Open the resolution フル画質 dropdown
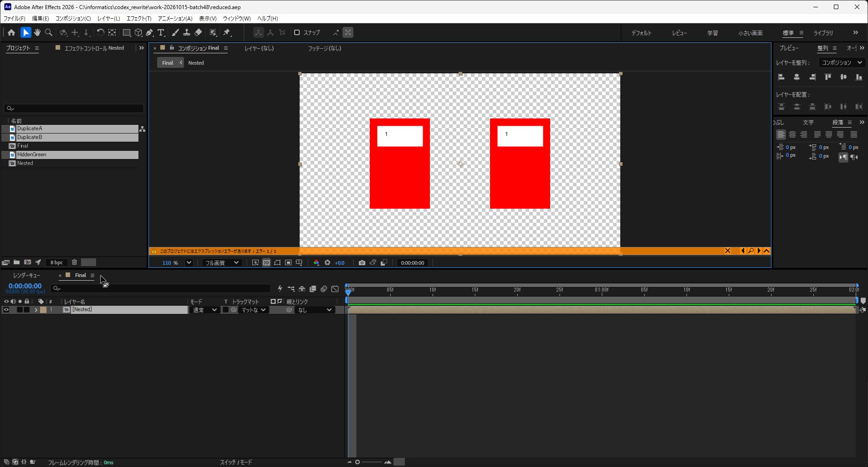The height and width of the screenshot is (467, 868). coord(222,262)
